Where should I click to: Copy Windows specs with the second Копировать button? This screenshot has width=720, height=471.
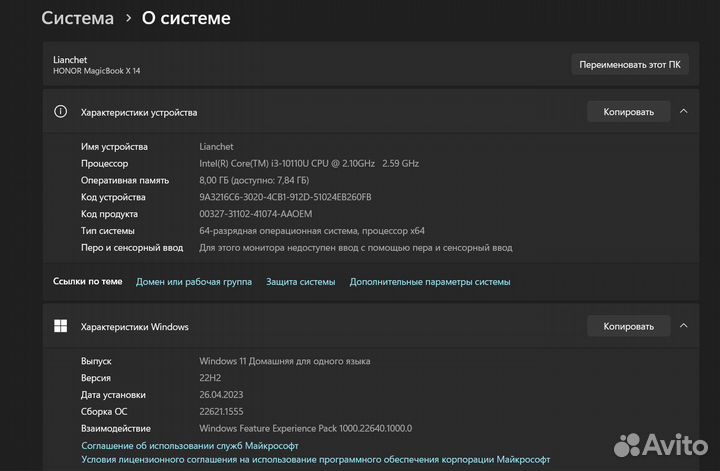[x=628, y=326]
